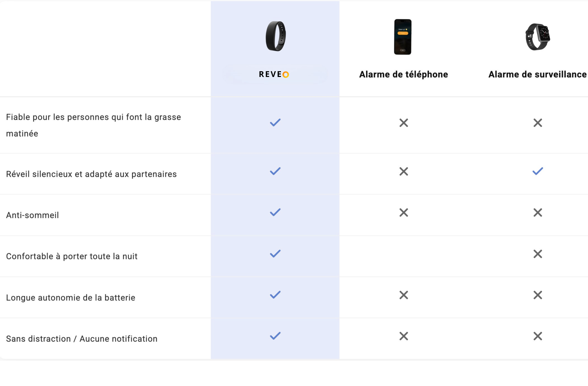The height and width of the screenshot is (386, 588).
Task: Click watch alarm X in 'Confortable à porter' row
Action: point(538,254)
